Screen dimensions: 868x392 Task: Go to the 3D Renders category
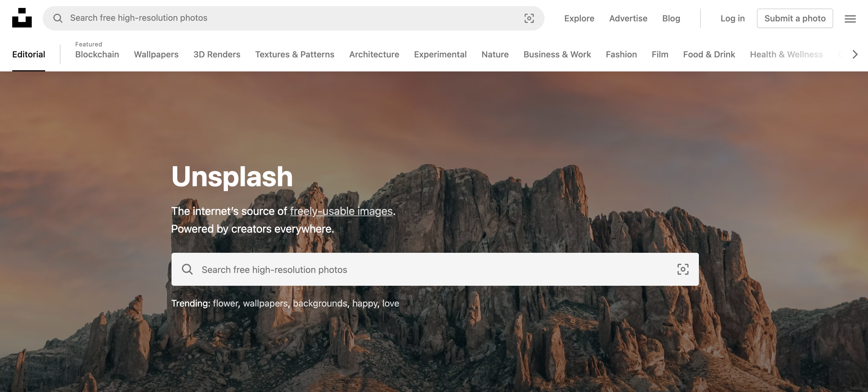[x=217, y=54]
